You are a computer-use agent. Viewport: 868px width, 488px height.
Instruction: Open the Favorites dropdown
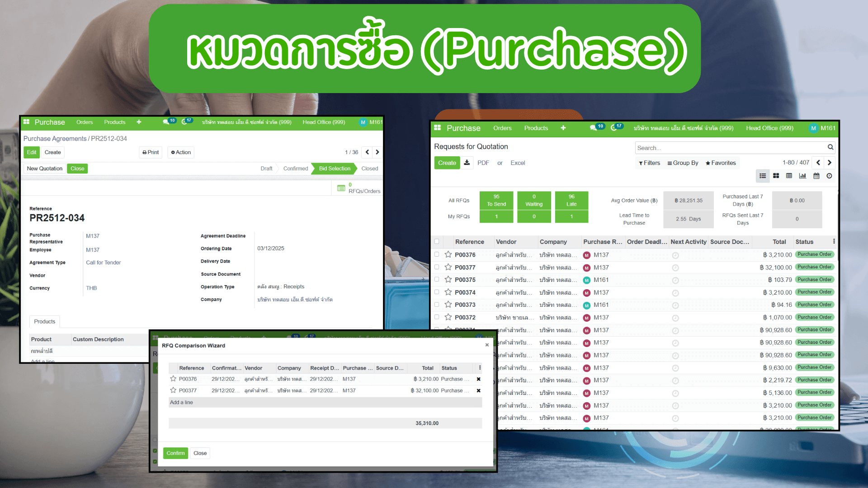(x=721, y=163)
